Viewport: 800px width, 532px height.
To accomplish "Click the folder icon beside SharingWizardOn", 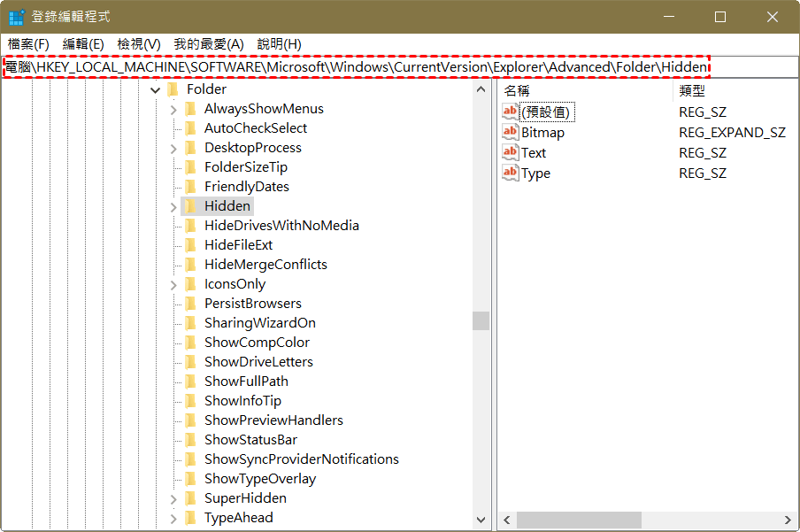I will [x=190, y=323].
